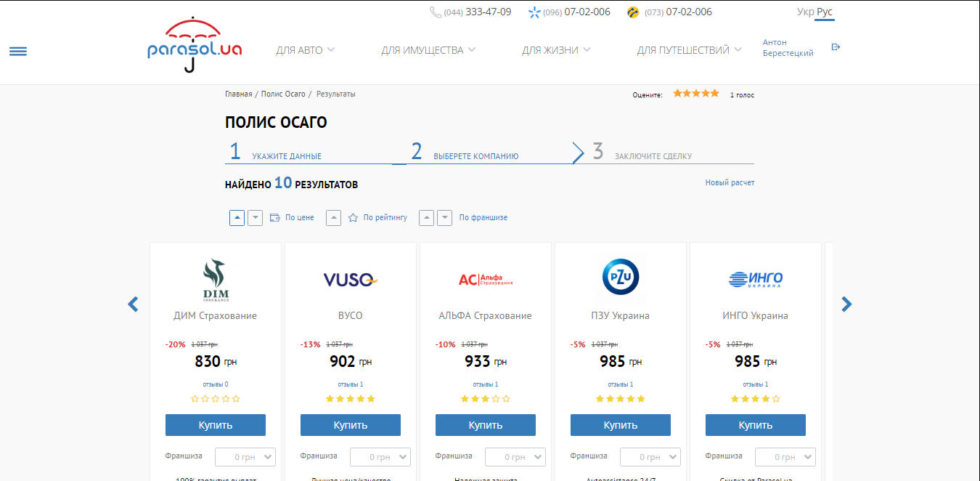980x481 pixels.
Task: Sort by rating using the up arrow
Action: [x=333, y=217]
